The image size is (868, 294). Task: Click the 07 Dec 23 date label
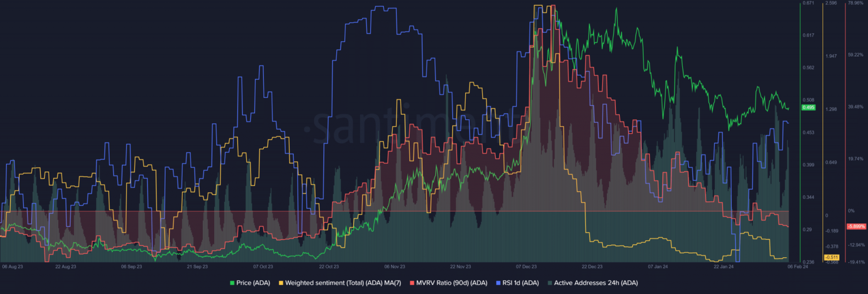pyautogui.click(x=527, y=266)
